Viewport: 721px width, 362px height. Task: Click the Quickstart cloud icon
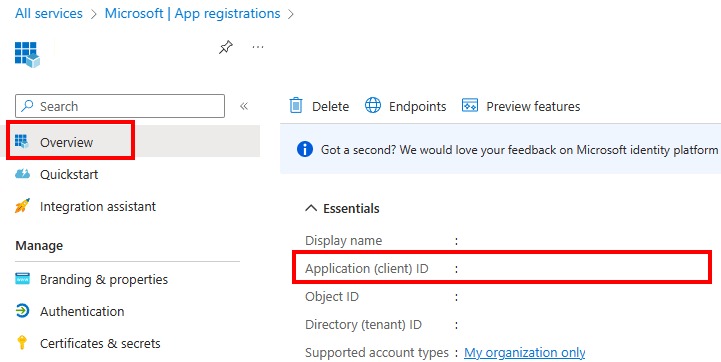tap(22, 174)
